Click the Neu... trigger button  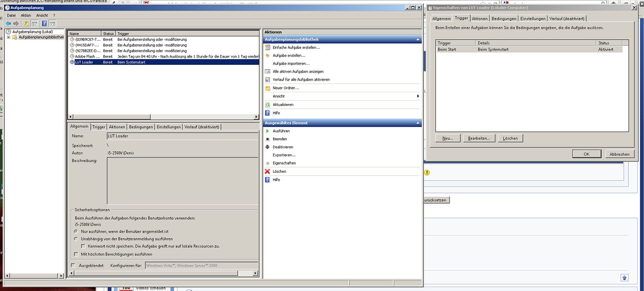(x=448, y=138)
